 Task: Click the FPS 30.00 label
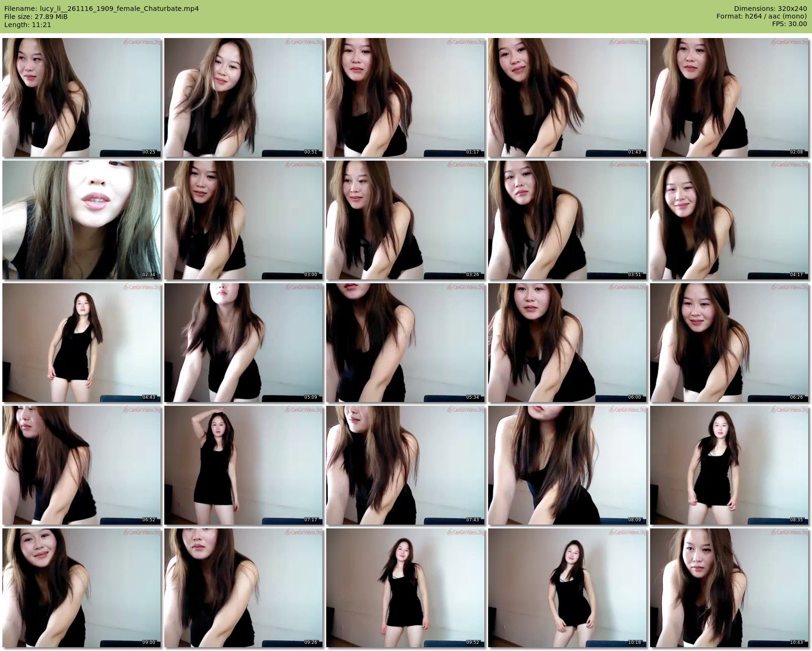(789, 24)
